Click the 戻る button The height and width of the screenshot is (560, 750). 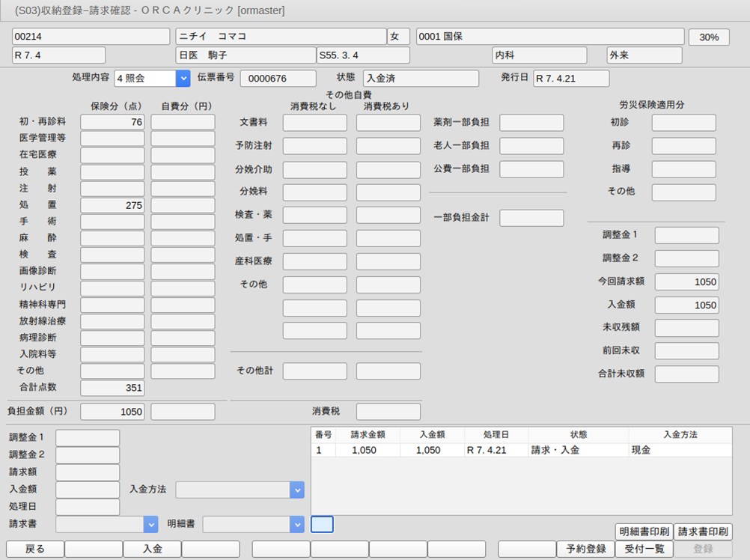[x=35, y=549]
